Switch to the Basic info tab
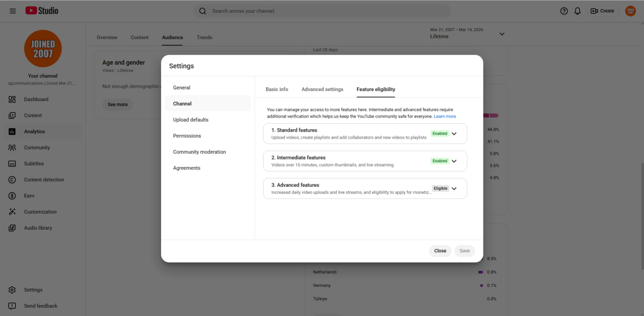The width and height of the screenshot is (644, 316). pos(277,89)
